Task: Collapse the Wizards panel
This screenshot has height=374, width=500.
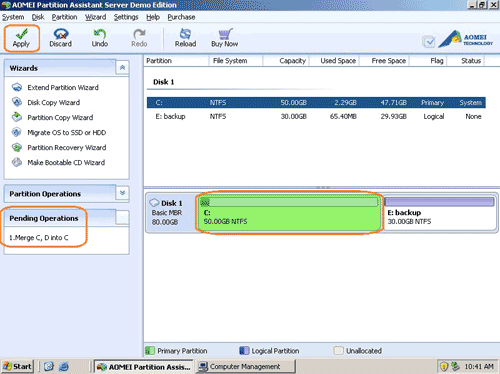Action: tap(122, 68)
